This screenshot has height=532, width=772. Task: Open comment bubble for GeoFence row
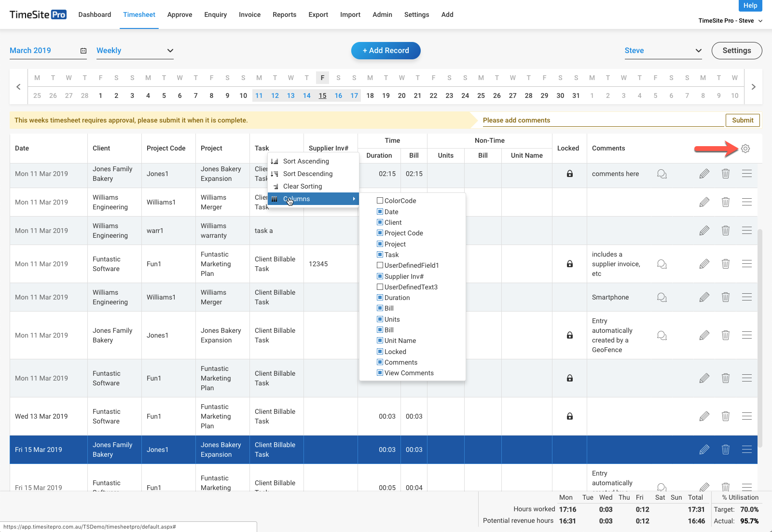click(x=662, y=335)
